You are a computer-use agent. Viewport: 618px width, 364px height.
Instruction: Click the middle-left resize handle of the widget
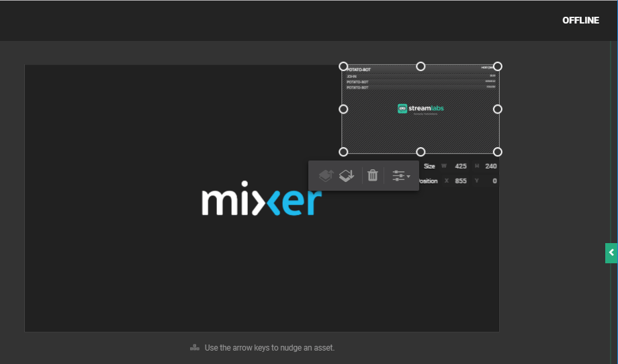click(343, 109)
